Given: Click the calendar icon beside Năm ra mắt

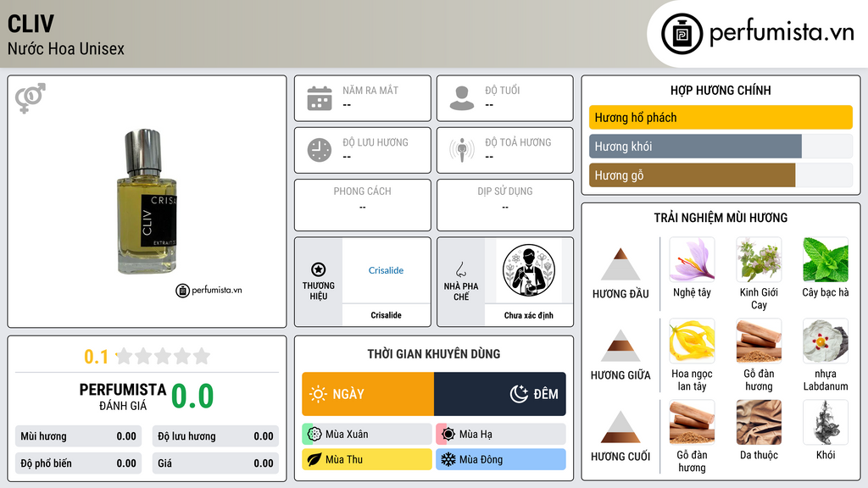Looking at the screenshot, I should click(320, 98).
